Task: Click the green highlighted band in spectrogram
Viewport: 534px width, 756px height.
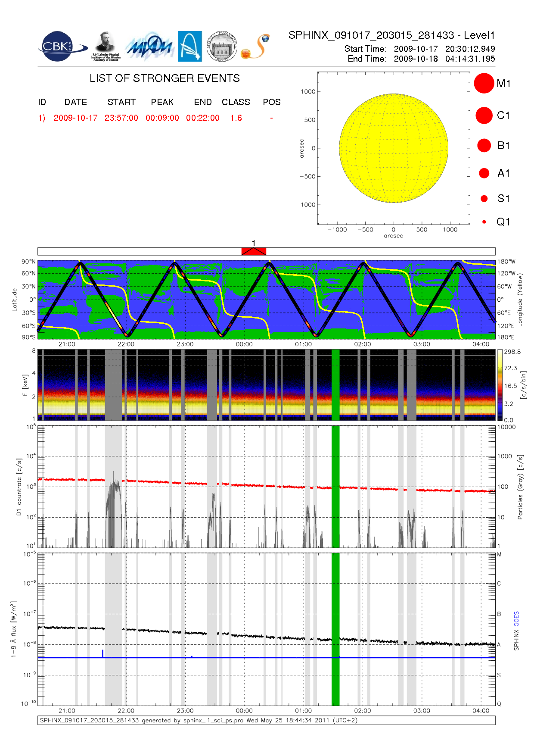Action: [x=335, y=385]
